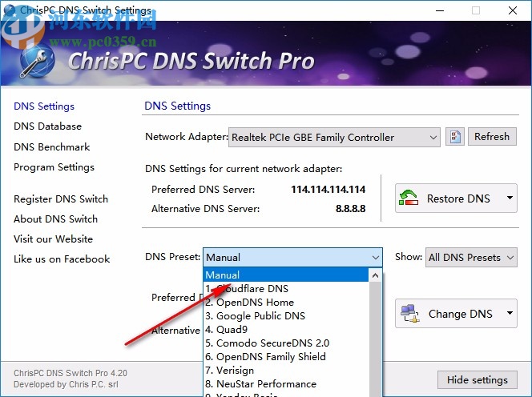Viewport: 532px width, 397px height.
Task: Expand the Restore DNS button dropdown arrow
Action: 510,198
